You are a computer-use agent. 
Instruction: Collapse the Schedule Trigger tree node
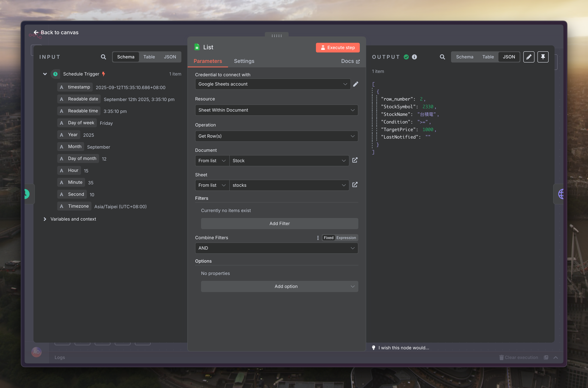point(45,74)
